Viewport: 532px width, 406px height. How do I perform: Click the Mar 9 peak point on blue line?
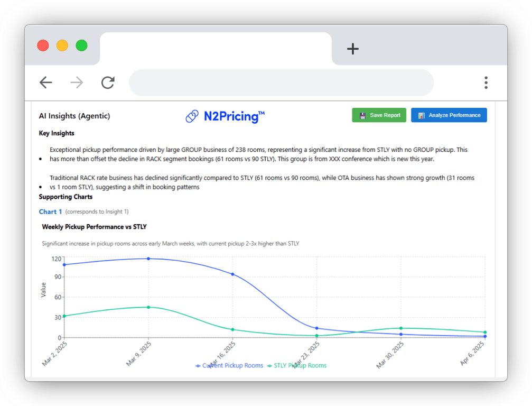click(x=147, y=259)
